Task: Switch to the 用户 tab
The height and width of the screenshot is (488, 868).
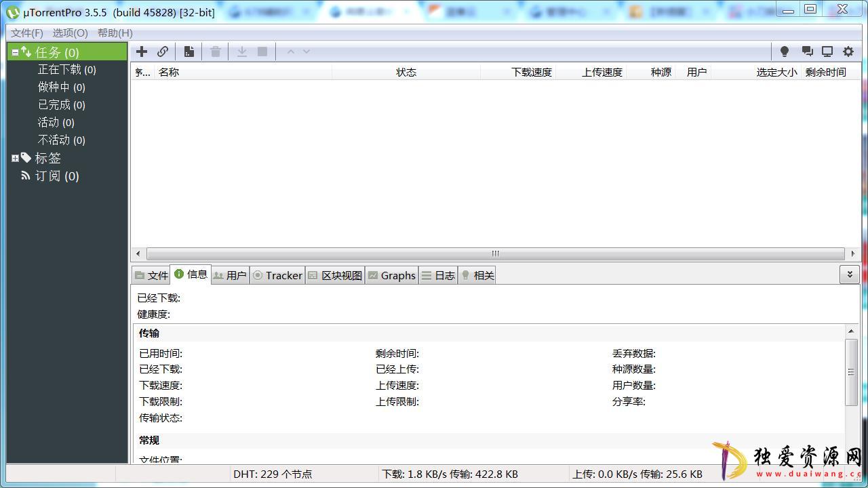Action: (230, 275)
